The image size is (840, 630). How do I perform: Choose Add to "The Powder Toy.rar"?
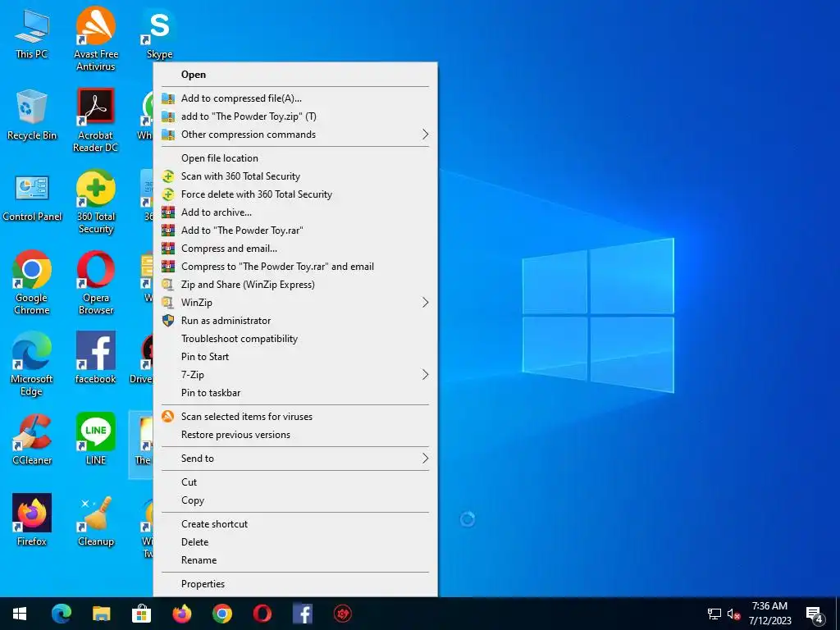click(x=295, y=231)
